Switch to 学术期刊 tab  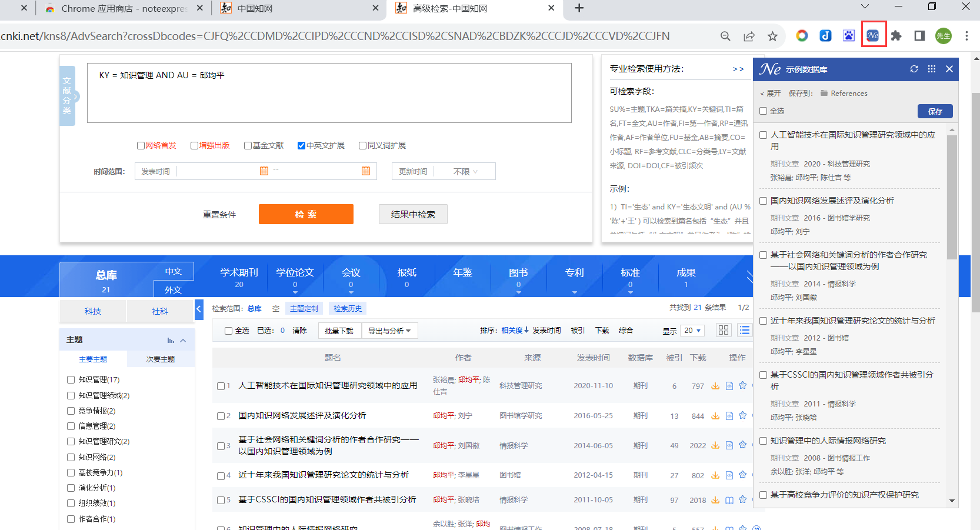click(x=239, y=277)
